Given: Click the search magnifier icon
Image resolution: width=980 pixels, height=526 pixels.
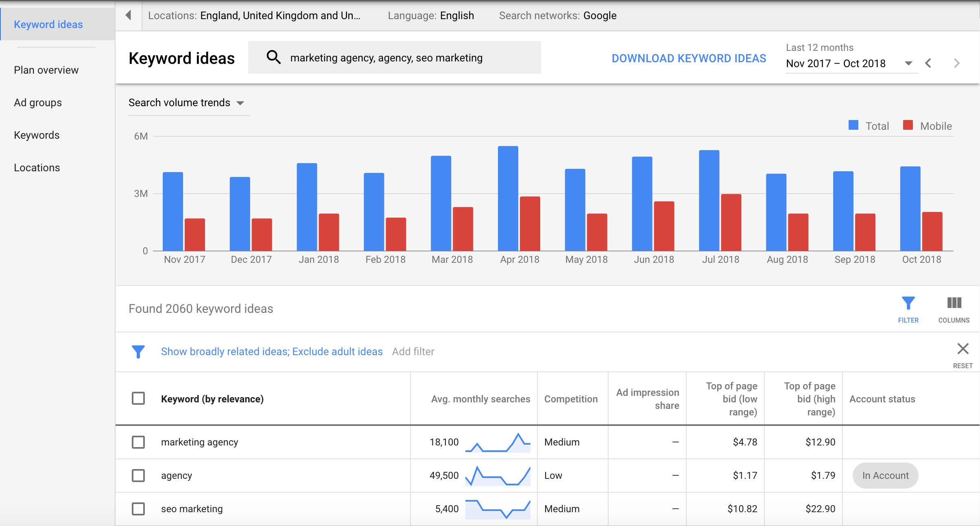Looking at the screenshot, I should pos(273,58).
